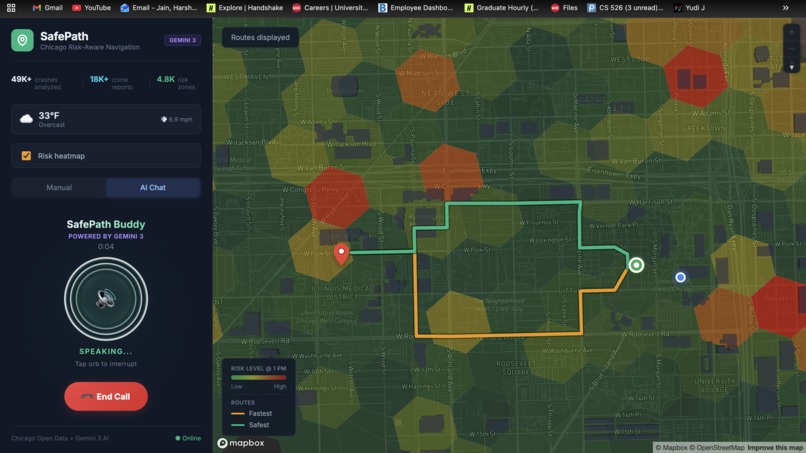This screenshot has height=453, width=806.
Task: Click the 33°F temperature reading
Action: (x=48, y=116)
